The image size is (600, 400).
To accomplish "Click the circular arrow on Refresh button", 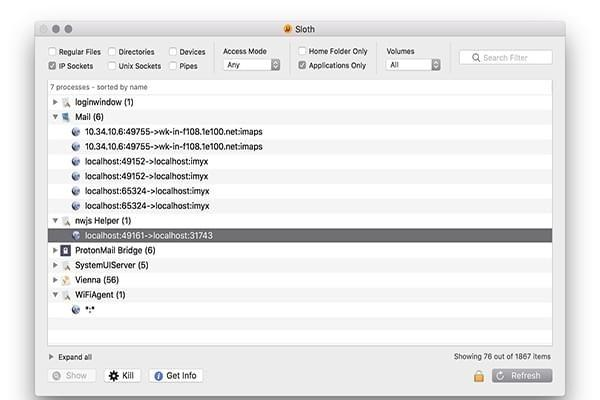I will point(500,376).
